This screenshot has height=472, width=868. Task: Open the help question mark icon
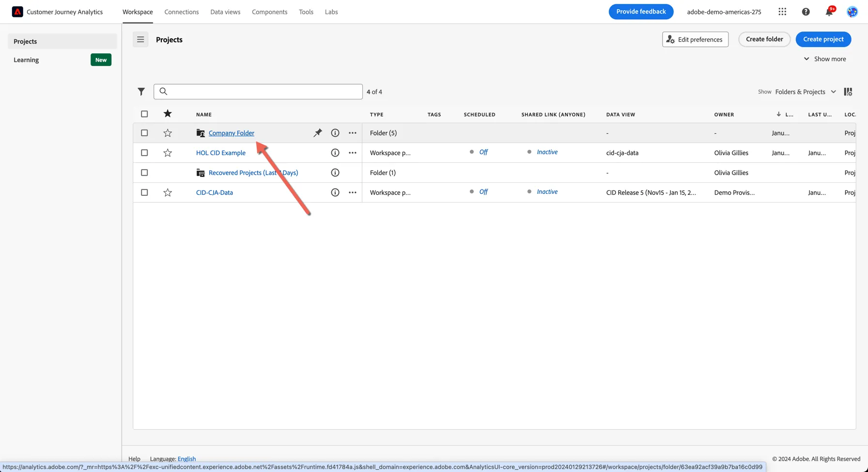click(x=806, y=12)
